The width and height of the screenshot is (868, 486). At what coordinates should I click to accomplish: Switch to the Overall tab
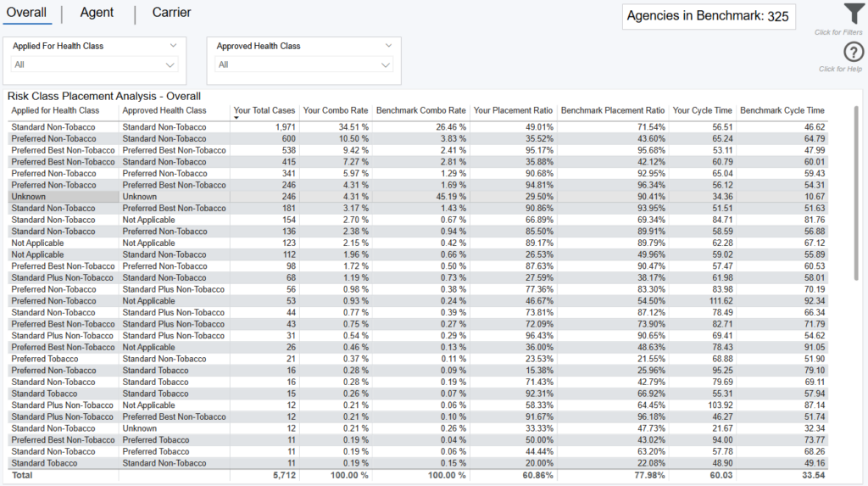click(x=26, y=13)
